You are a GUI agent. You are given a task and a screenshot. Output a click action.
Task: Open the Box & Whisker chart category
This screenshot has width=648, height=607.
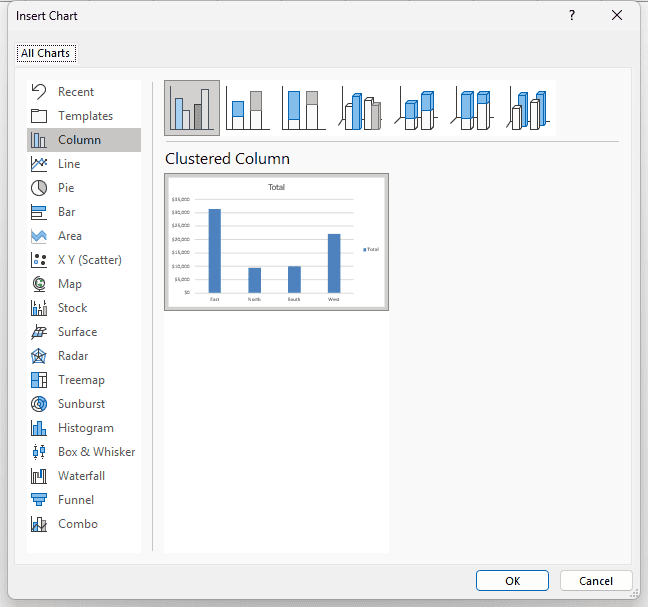[x=84, y=452]
